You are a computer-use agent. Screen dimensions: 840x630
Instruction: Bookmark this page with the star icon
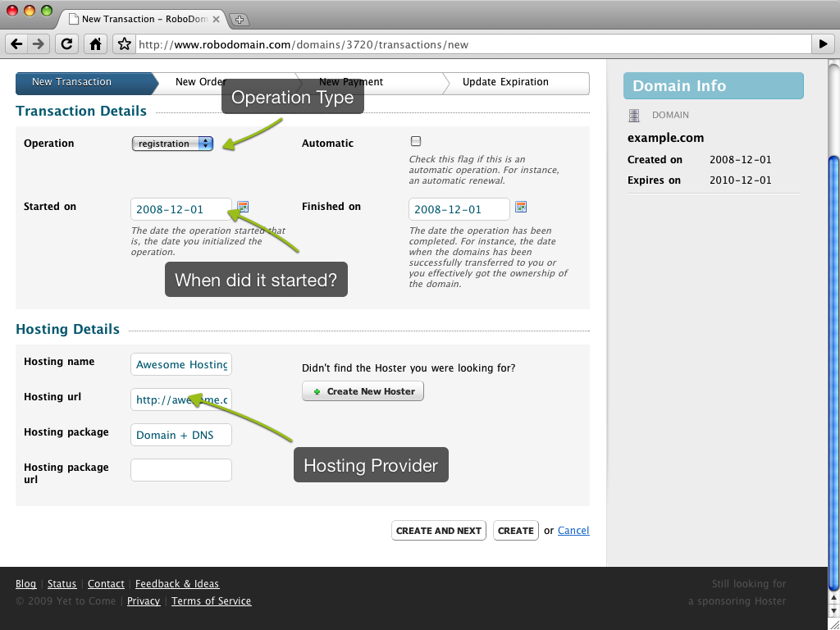(x=125, y=44)
